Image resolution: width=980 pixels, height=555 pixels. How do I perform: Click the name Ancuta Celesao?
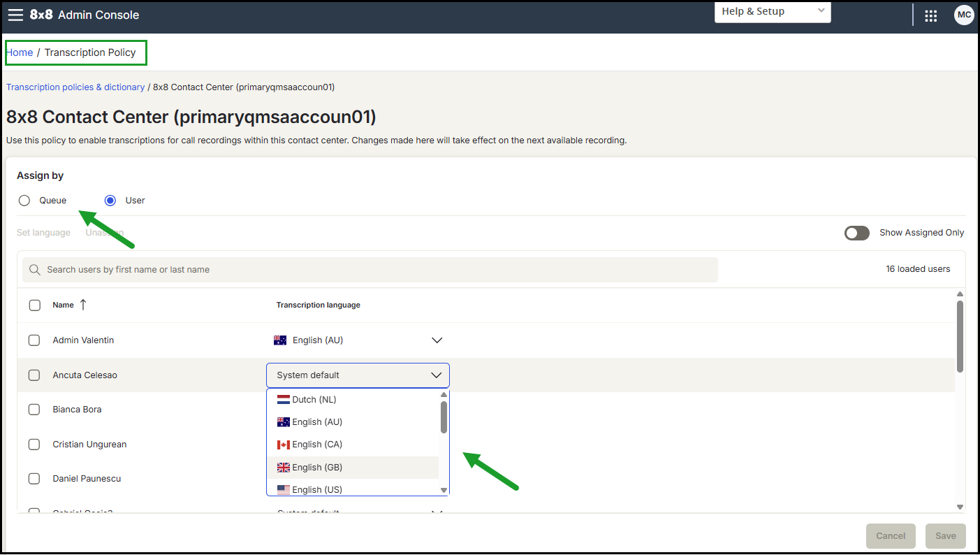[x=85, y=375]
